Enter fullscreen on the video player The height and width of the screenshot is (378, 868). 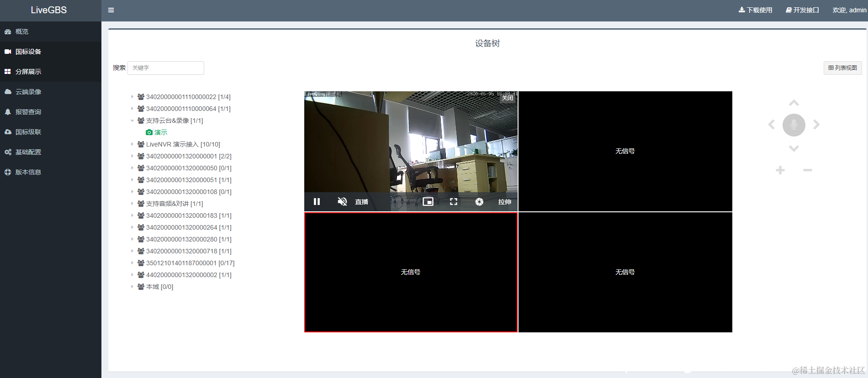454,201
